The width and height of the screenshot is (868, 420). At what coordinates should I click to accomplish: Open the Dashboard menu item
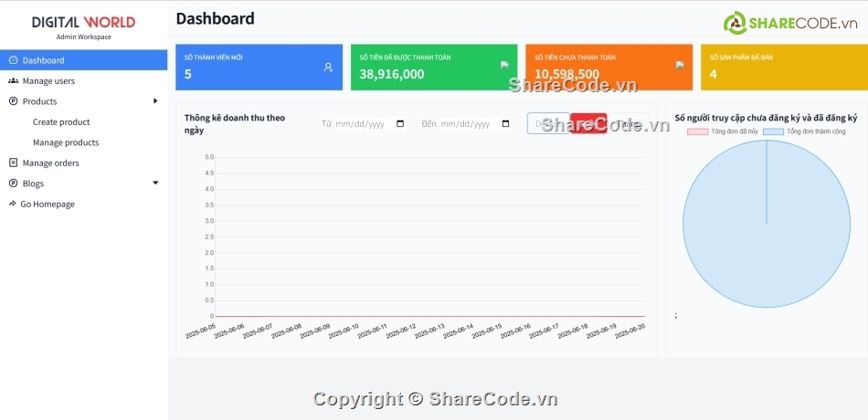[83, 59]
